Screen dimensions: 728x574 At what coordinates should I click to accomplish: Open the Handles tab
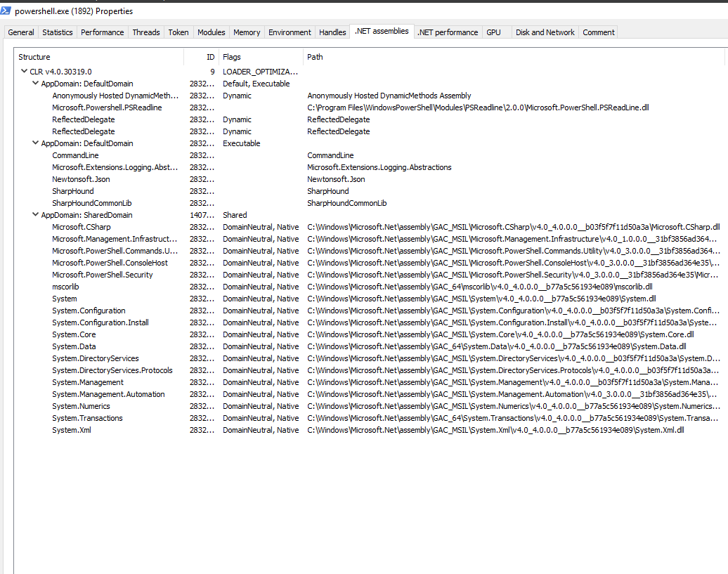(332, 32)
